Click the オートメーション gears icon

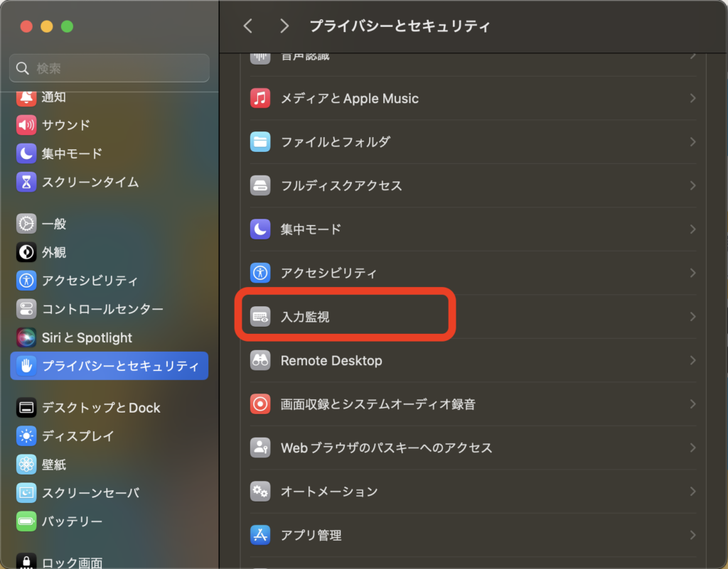(x=260, y=491)
